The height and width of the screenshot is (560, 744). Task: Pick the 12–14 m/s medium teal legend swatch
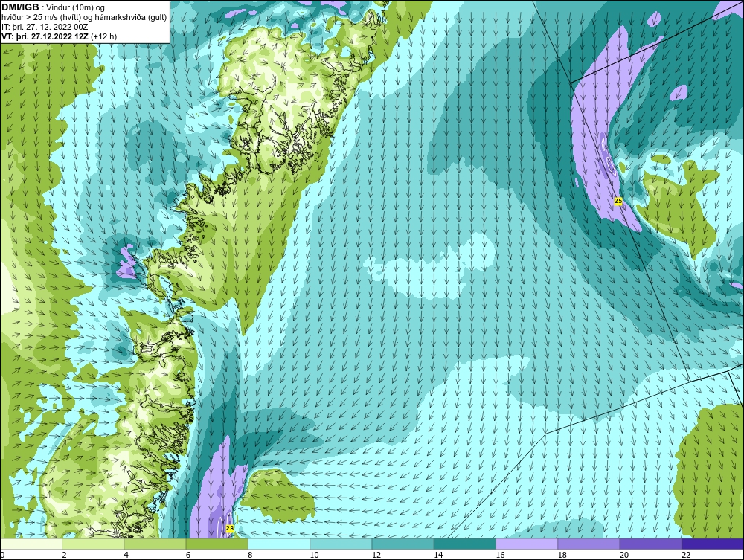coord(403,544)
